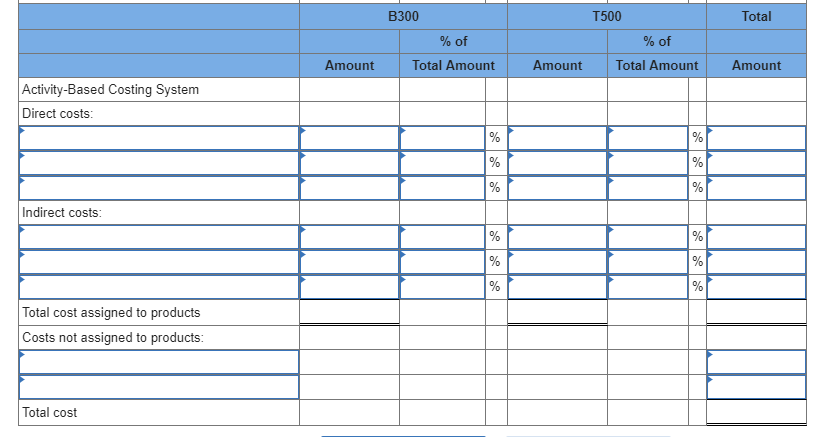This screenshot has width=816, height=437.
Task: Open the third Indirect costs item dropdown
Action: 159,287
